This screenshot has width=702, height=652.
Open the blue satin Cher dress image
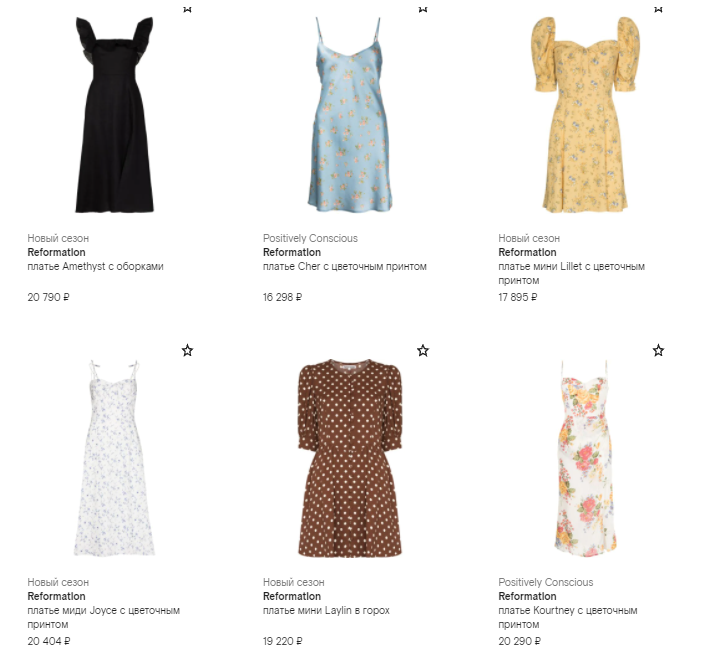(x=350, y=115)
